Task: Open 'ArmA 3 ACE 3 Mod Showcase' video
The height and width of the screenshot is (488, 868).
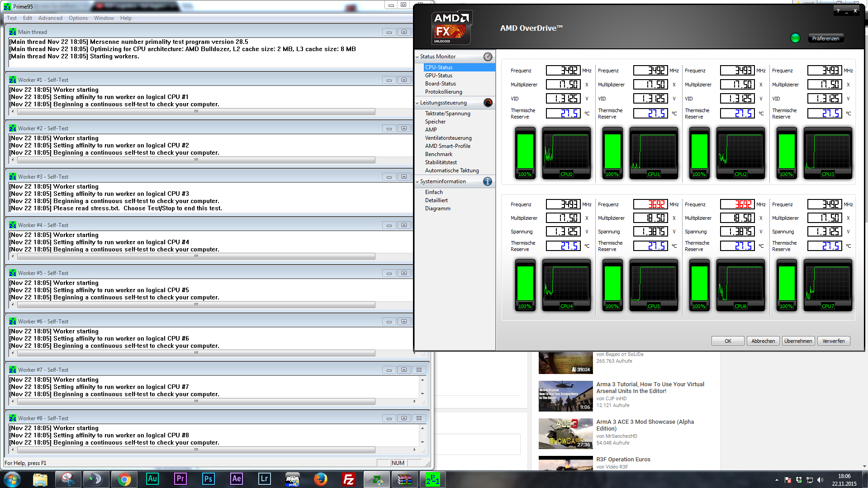Action: click(645, 425)
